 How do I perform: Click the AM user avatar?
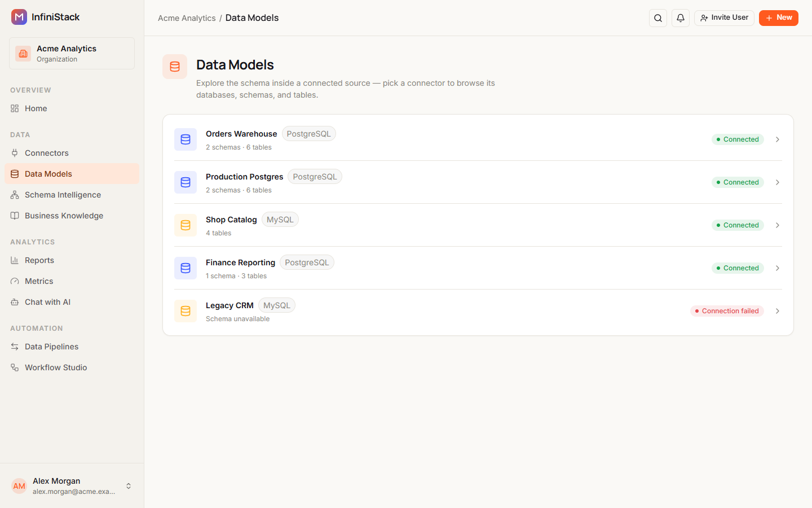tap(19, 486)
